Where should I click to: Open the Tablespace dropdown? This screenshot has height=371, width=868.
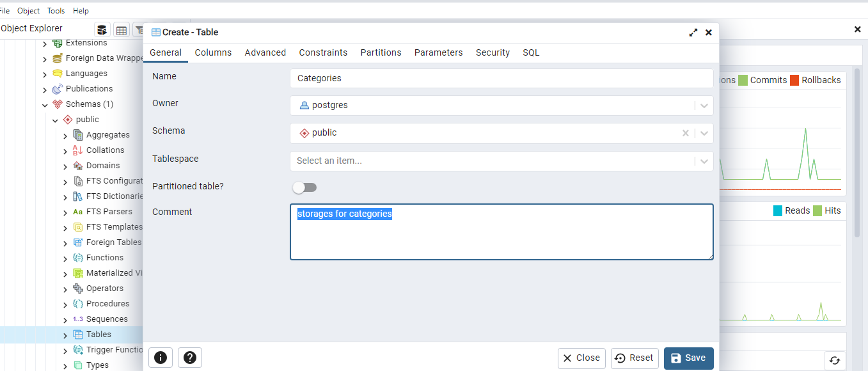(704, 161)
